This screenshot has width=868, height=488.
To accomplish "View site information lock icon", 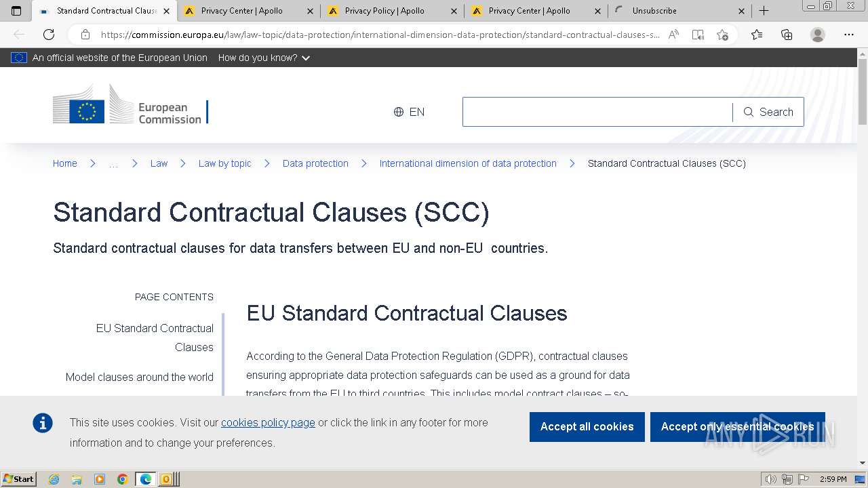I will (x=85, y=35).
